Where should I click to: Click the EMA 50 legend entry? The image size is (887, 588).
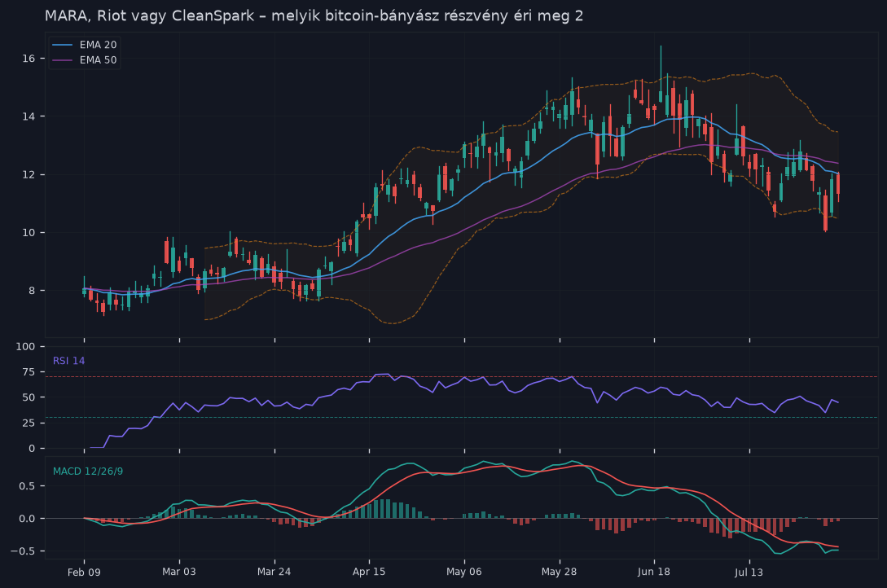click(x=84, y=60)
